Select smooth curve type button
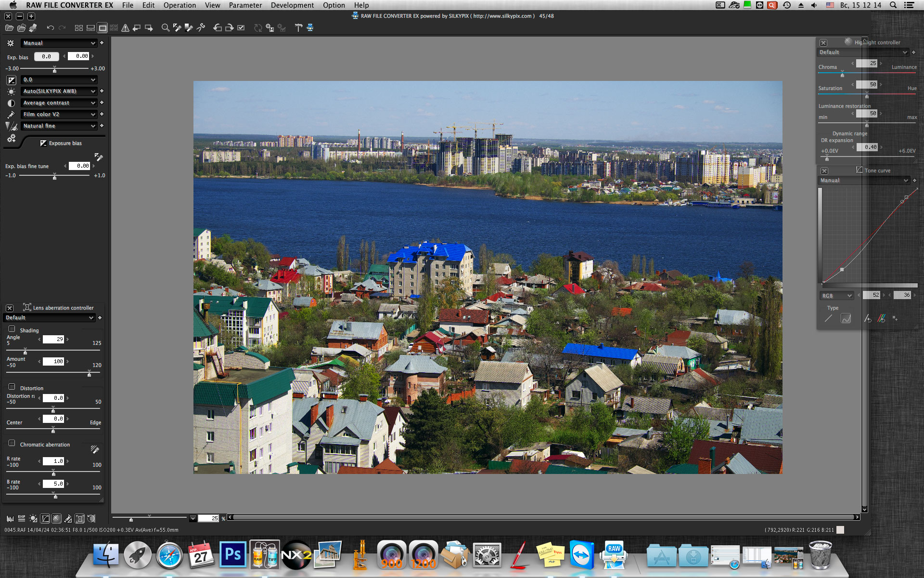Screen dimensions: 924x578 846,318
